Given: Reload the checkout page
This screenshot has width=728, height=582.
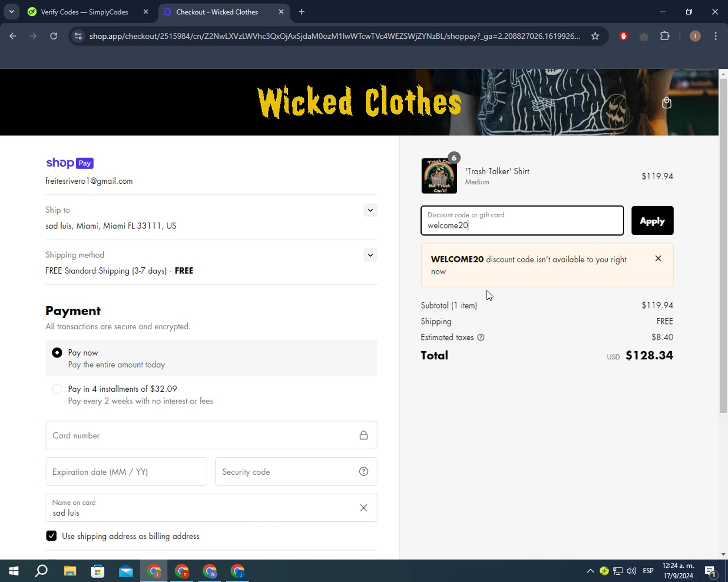Looking at the screenshot, I should (54, 36).
